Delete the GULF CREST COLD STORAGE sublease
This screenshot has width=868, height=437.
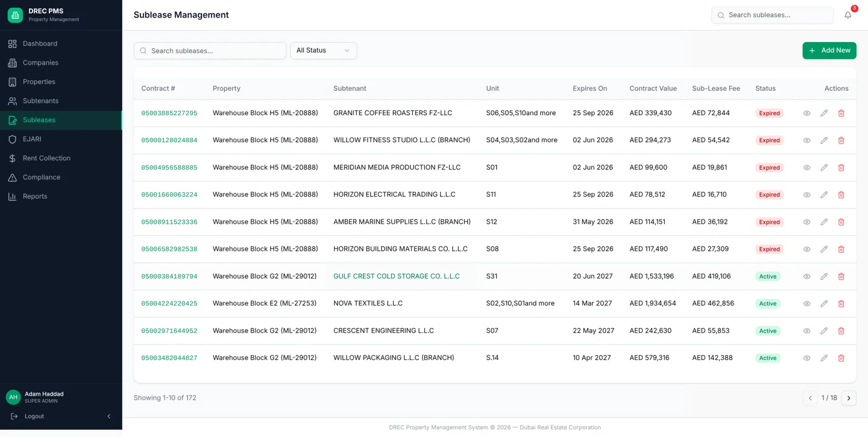pos(841,277)
